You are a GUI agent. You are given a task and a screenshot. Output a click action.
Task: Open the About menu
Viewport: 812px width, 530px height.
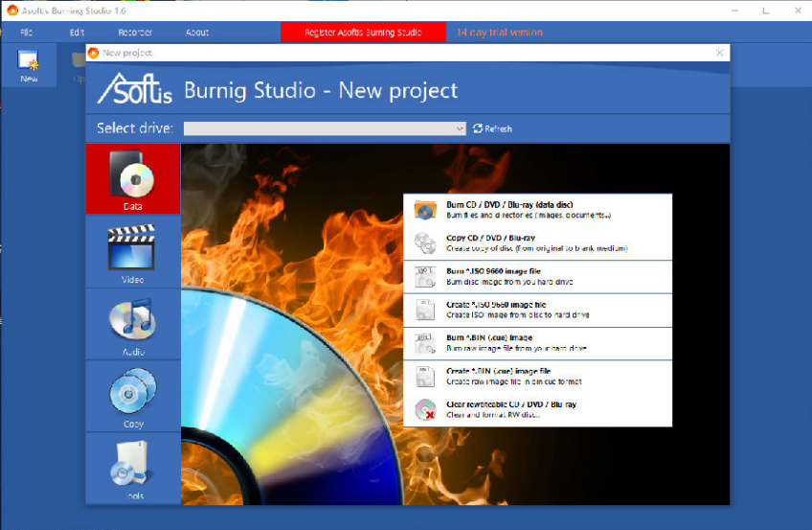[197, 33]
